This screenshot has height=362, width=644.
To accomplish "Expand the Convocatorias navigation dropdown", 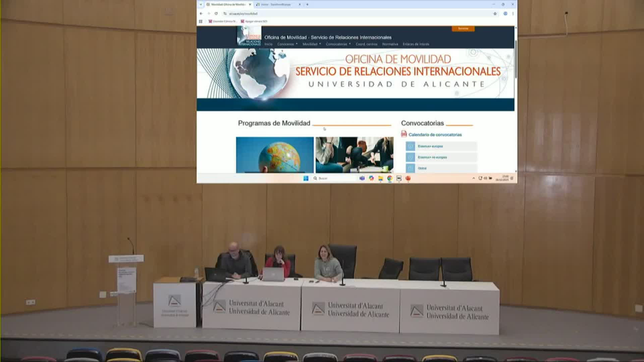I will tap(338, 44).
